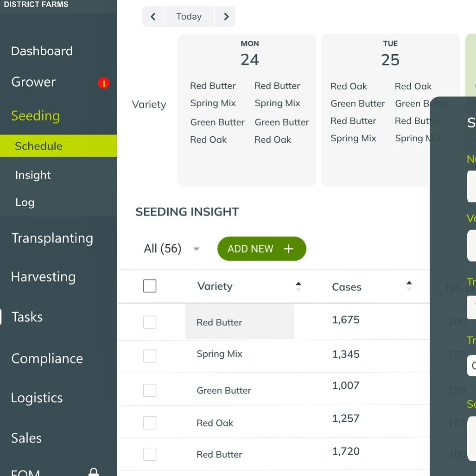Sort table by Variety column arrows
This screenshot has width=476, height=476.
coord(298,286)
